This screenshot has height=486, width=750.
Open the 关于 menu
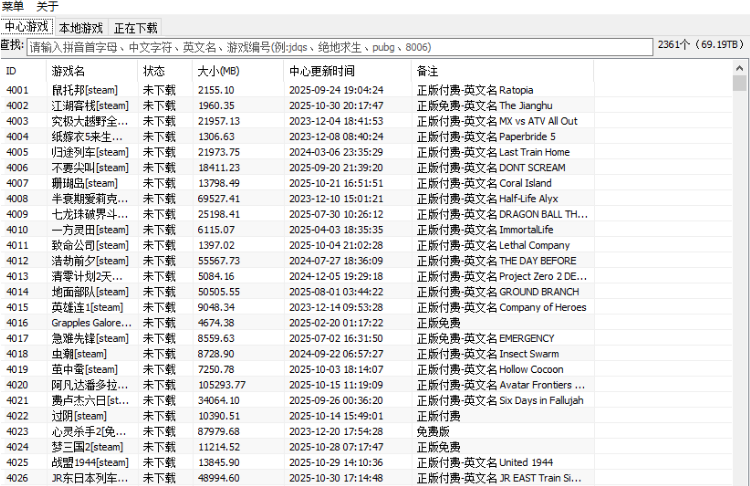[x=48, y=7]
